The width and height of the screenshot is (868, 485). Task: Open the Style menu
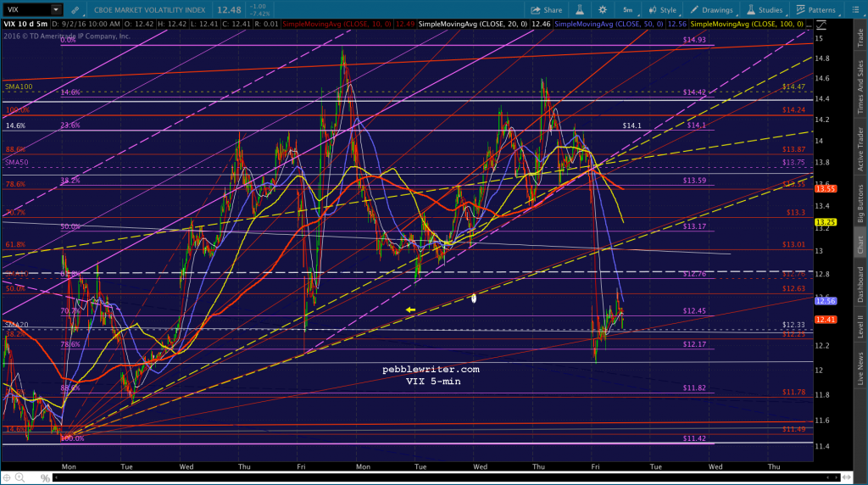[x=663, y=10]
